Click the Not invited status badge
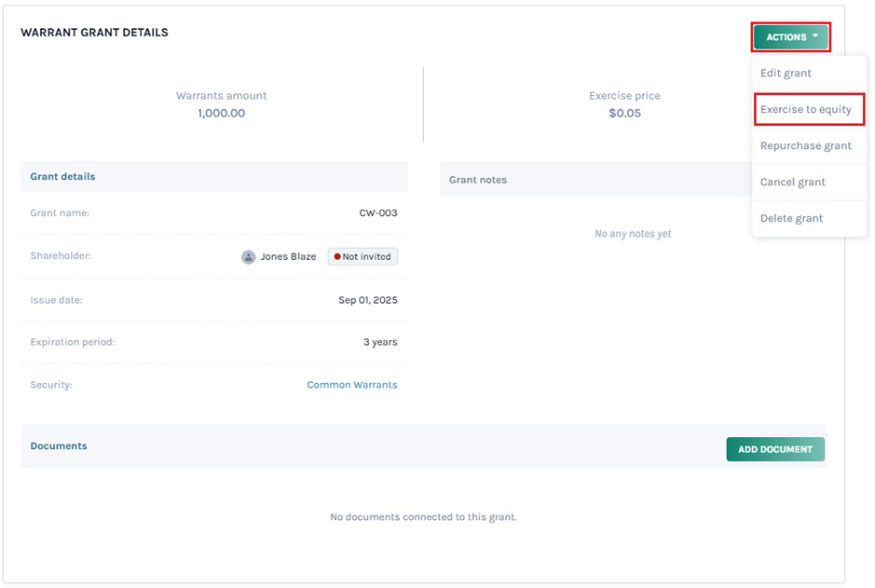Viewport: 875px width, 588px height. pyautogui.click(x=362, y=257)
